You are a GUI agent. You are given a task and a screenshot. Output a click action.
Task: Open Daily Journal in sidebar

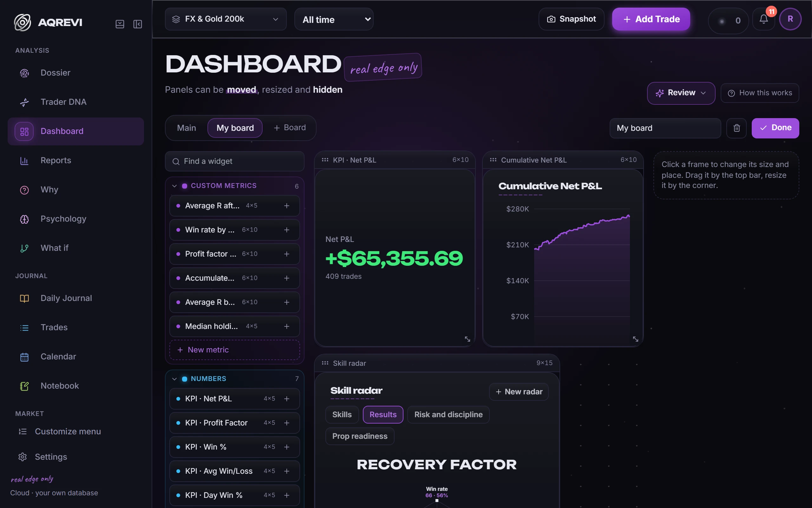click(75, 298)
